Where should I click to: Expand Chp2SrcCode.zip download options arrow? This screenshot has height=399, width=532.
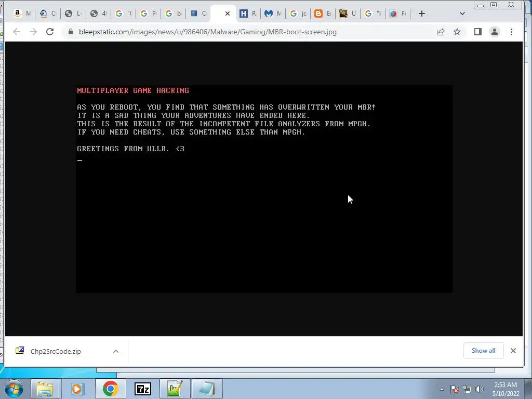click(116, 351)
